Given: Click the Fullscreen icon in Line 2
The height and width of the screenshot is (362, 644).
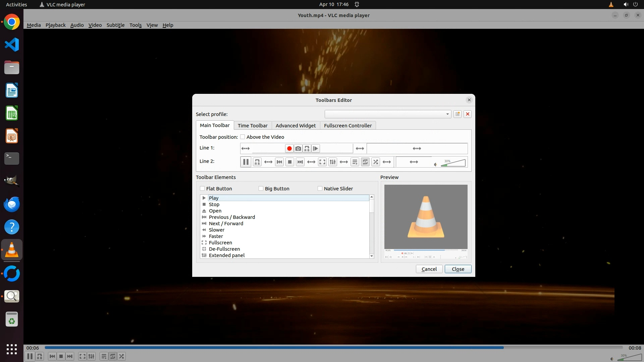Looking at the screenshot, I should [x=322, y=162].
